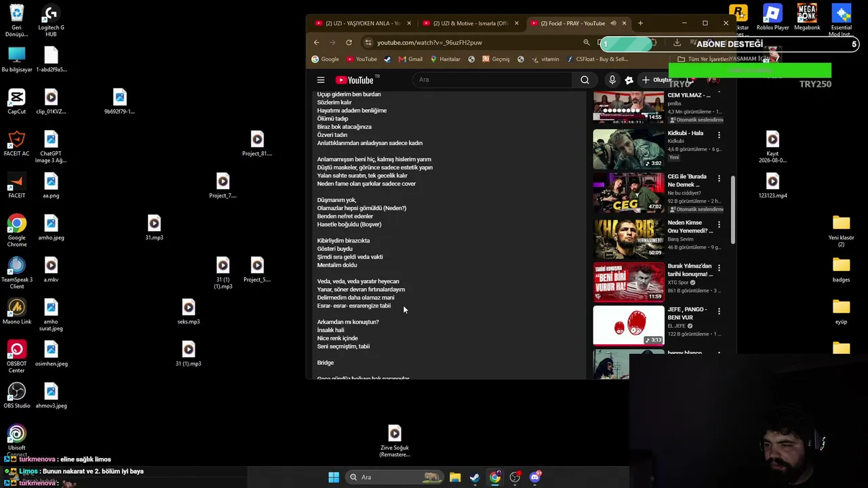The image size is (868, 488).
Task: Open options menu for Kidkubi - Hala video
Action: tap(719, 135)
